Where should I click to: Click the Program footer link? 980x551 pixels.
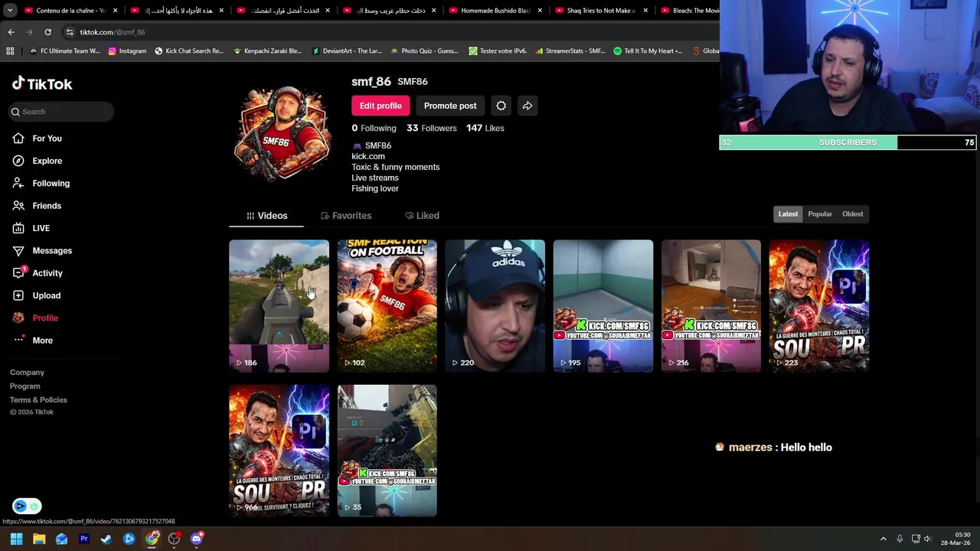click(24, 386)
